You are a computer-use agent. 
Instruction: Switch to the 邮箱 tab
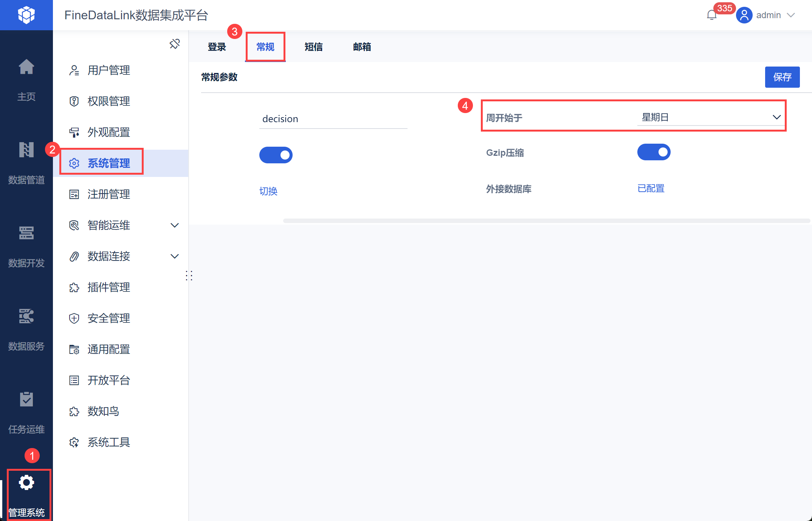tap(362, 47)
